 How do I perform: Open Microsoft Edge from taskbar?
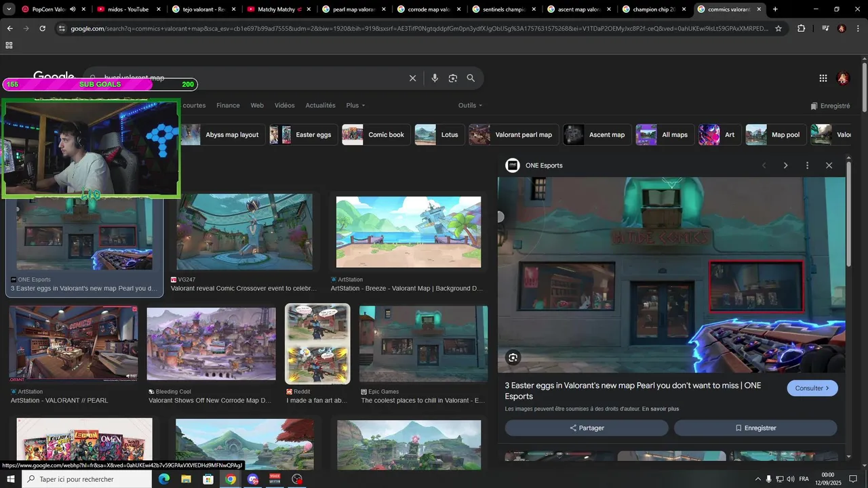[163, 479]
